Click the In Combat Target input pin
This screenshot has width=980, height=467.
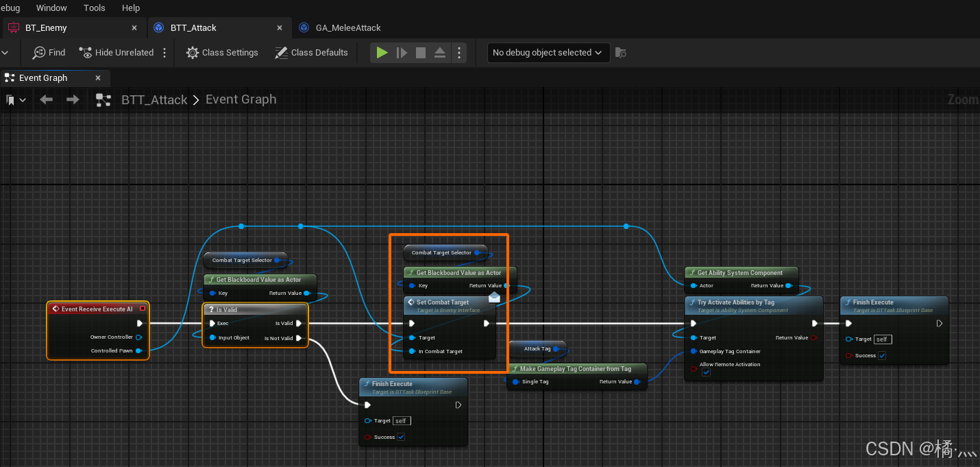[412, 352]
